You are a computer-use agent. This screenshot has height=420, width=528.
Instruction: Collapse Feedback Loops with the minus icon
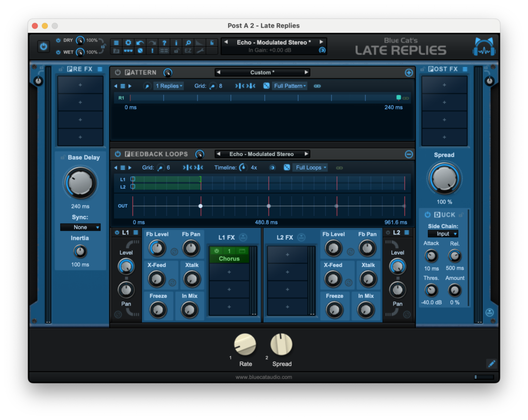[408, 154]
